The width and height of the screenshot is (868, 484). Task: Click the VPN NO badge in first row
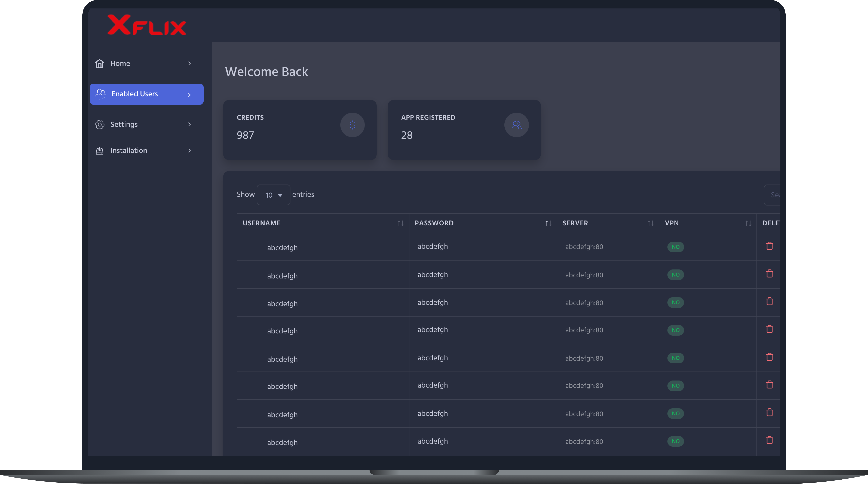click(x=676, y=247)
